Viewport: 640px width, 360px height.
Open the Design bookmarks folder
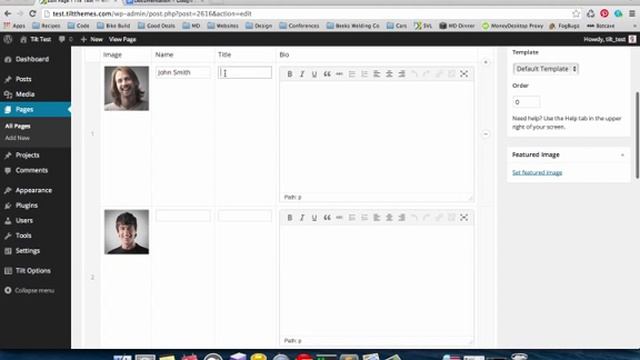(x=259, y=26)
